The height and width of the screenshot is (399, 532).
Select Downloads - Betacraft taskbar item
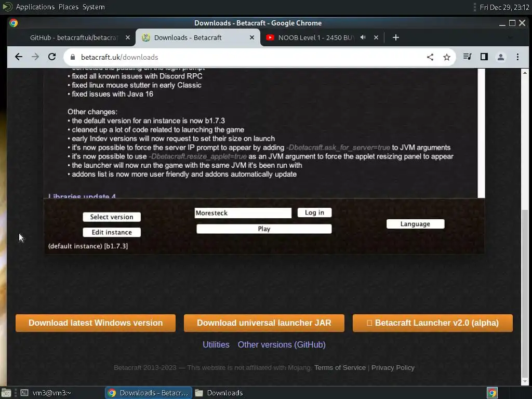click(x=149, y=393)
